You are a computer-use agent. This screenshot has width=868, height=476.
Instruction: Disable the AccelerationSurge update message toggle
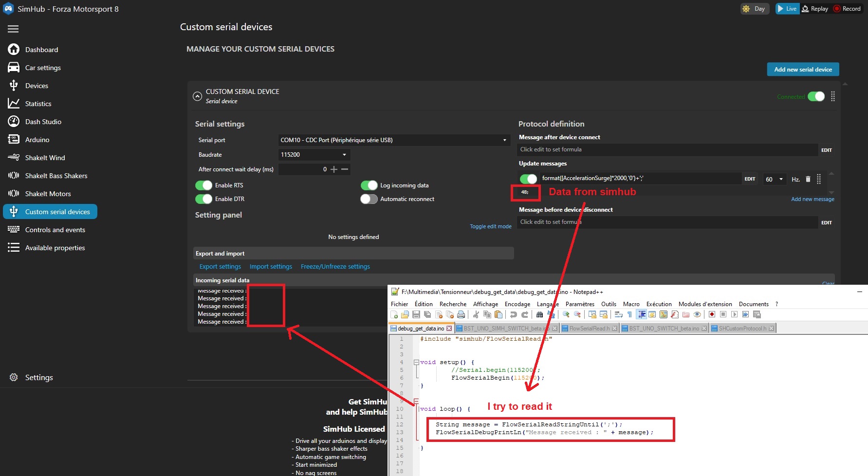(x=528, y=179)
